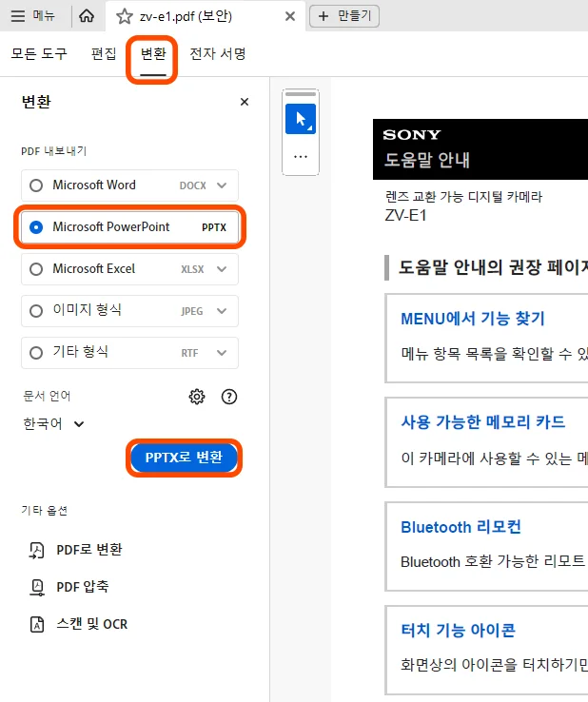588x702 pixels.
Task: Open the 터치 기능 아이콘 link
Action: [x=459, y=631]
